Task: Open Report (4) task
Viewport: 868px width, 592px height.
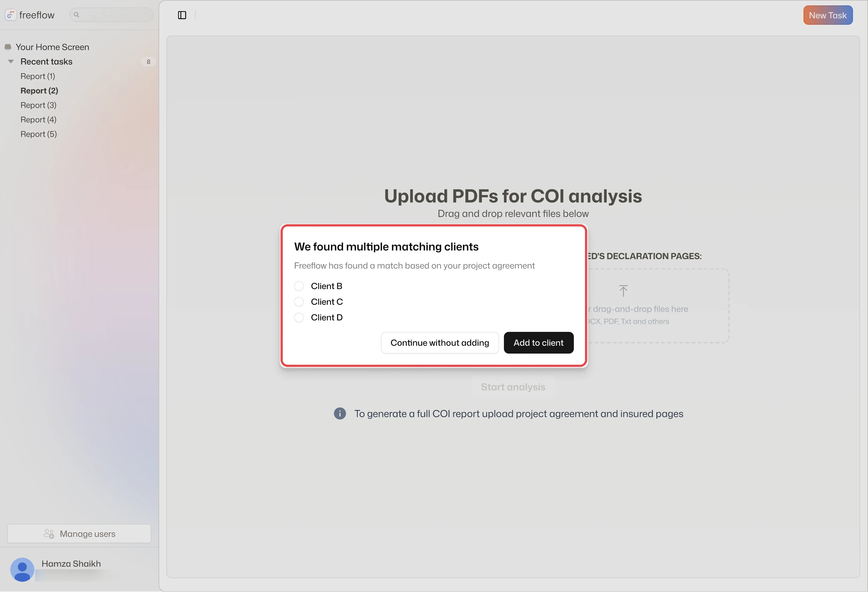Action: 39,120
